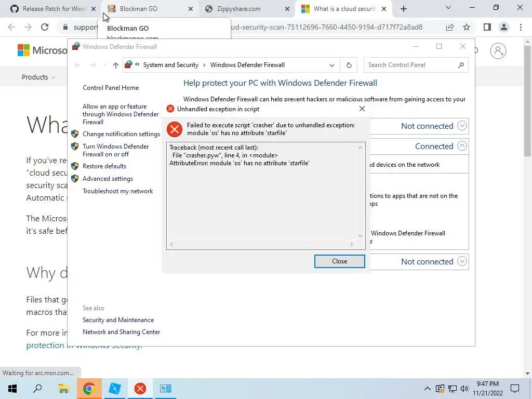Screen dimensions: 532x399
Task: Open Advanced settings in Firewall sidebar
Action: (108, 179)
